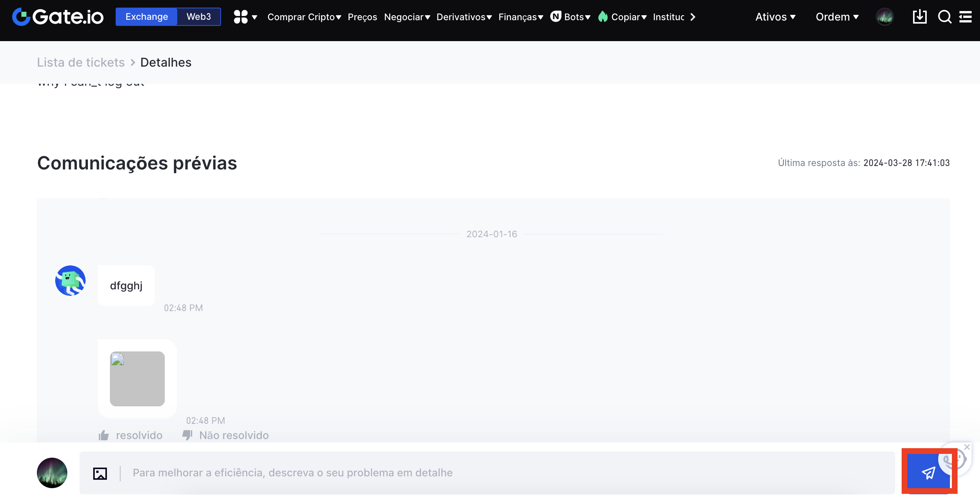Select the Exchange button

(146, 17)
